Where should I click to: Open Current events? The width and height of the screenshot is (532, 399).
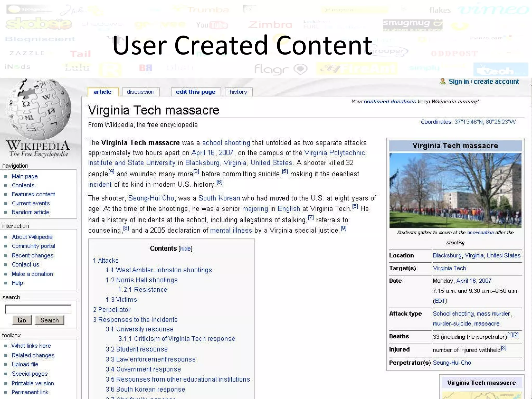(x=31, y=203)
